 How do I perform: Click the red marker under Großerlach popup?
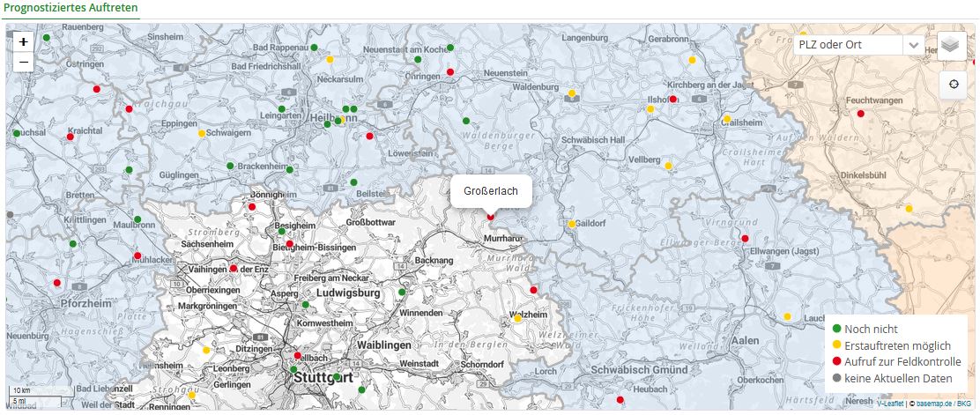point(491,216)
